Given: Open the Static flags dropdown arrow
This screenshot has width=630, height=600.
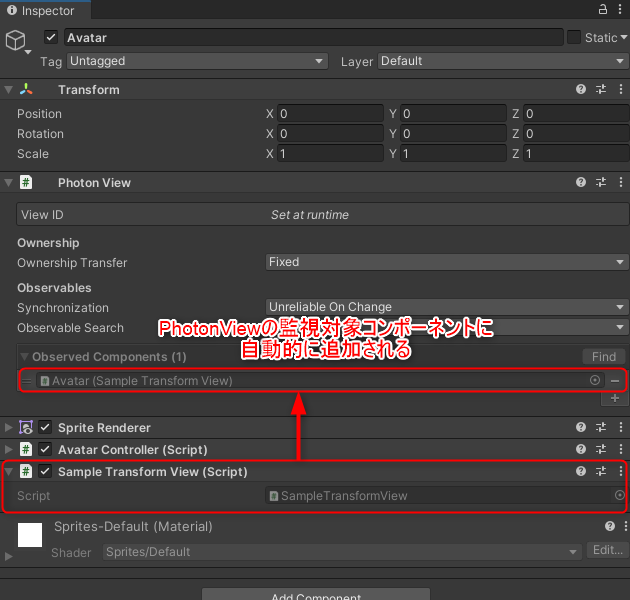Looking at the screenshot, I should 624,37.
